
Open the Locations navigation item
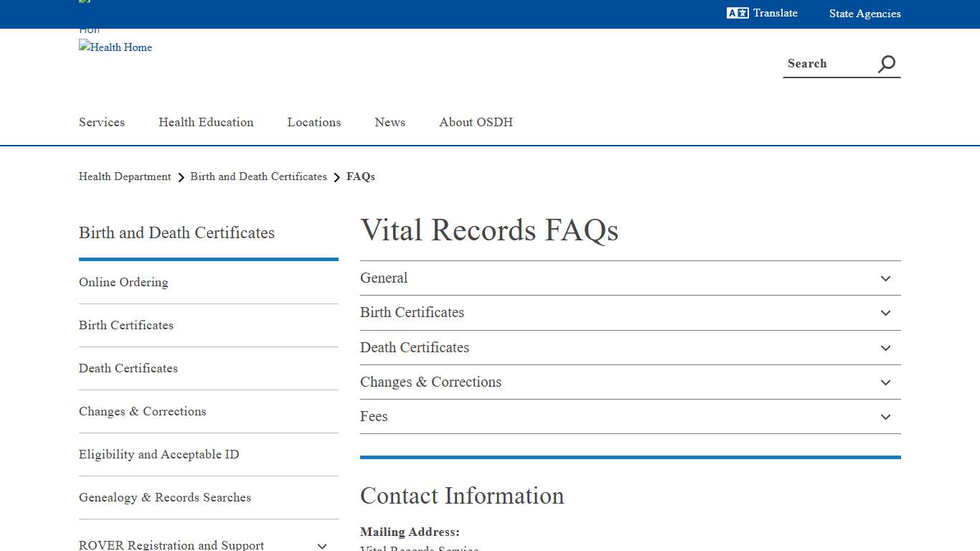314,123
